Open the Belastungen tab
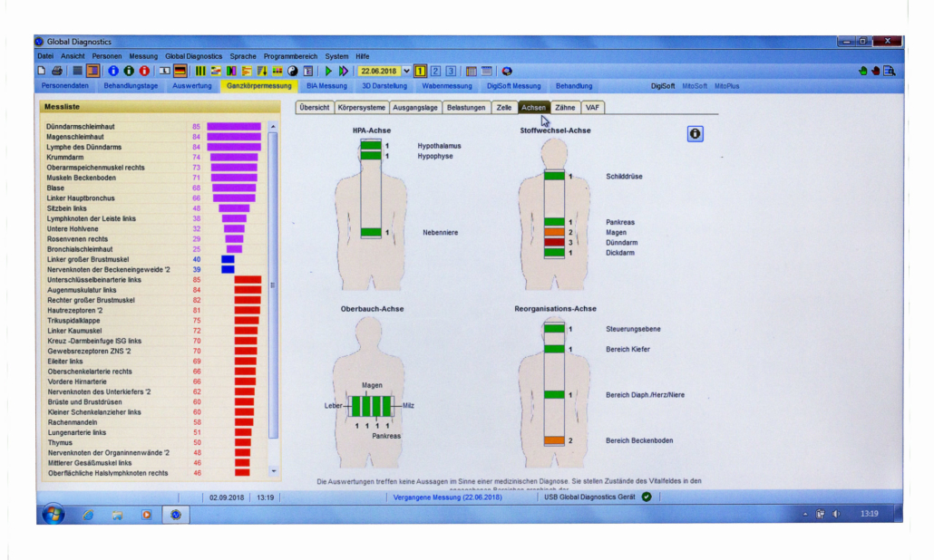 [466, 108]
